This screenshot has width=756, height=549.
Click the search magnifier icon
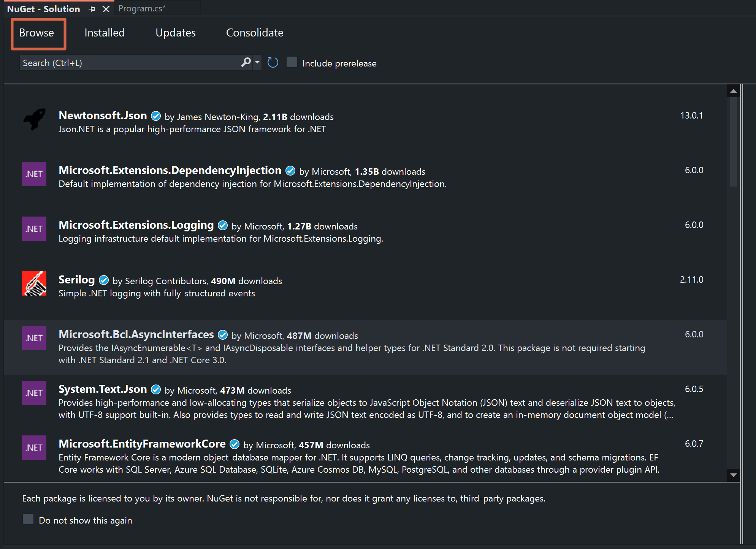point(246,62)
